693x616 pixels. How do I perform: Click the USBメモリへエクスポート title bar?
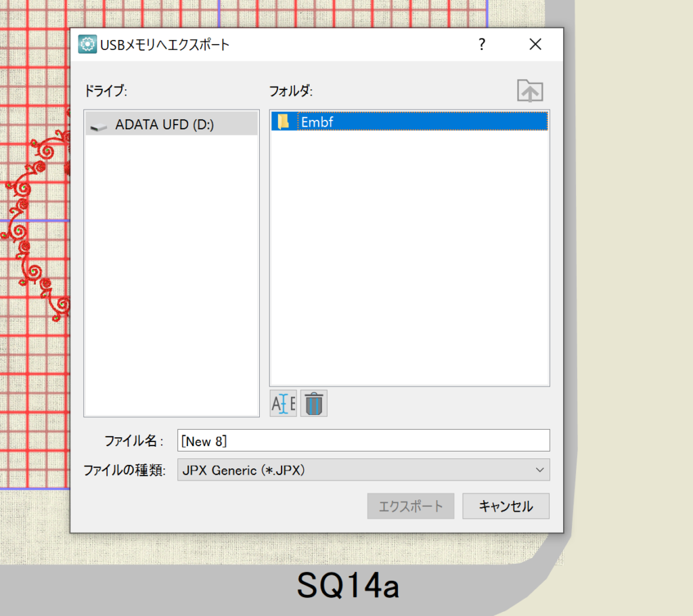tap(271, 45)
